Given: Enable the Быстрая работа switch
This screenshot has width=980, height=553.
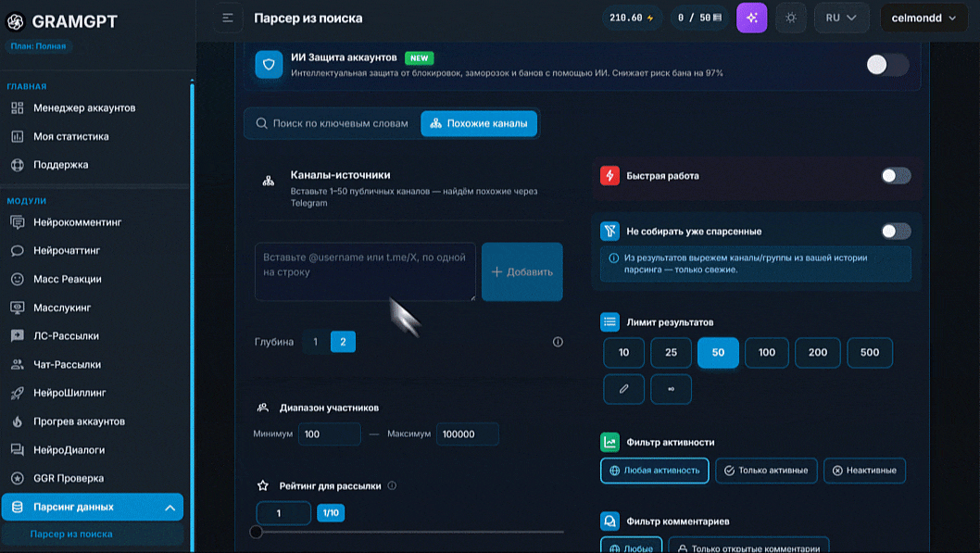Looking at the screenshot, I should (896, 176).
